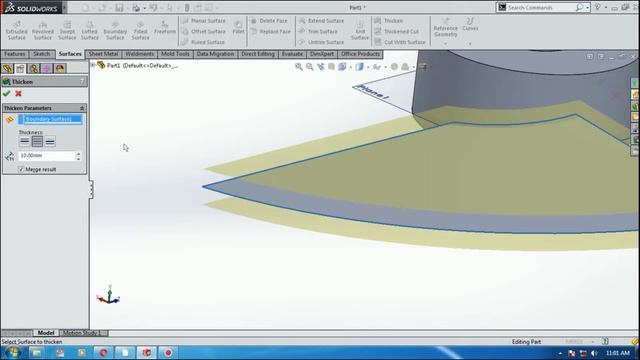The width and height of the screenshot is (640, 360).
Task: Choose thicken side 1 option
Action: (x=24, y=141)
